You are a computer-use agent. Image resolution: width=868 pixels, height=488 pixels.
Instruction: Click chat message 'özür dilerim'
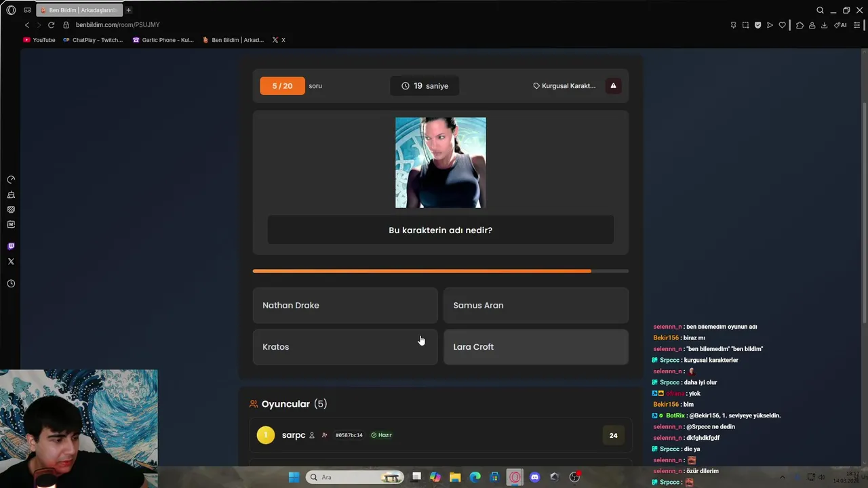pyautogui.click(x=703, y=471)
